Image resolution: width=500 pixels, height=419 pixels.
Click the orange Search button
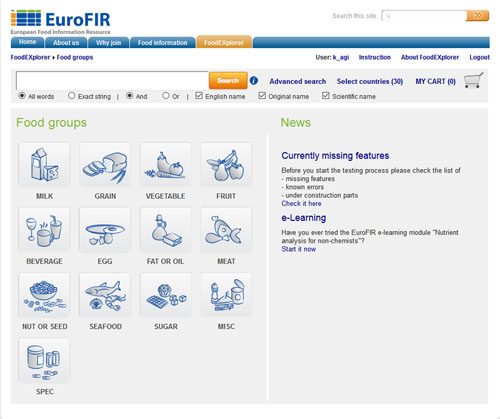pos(228,80)
